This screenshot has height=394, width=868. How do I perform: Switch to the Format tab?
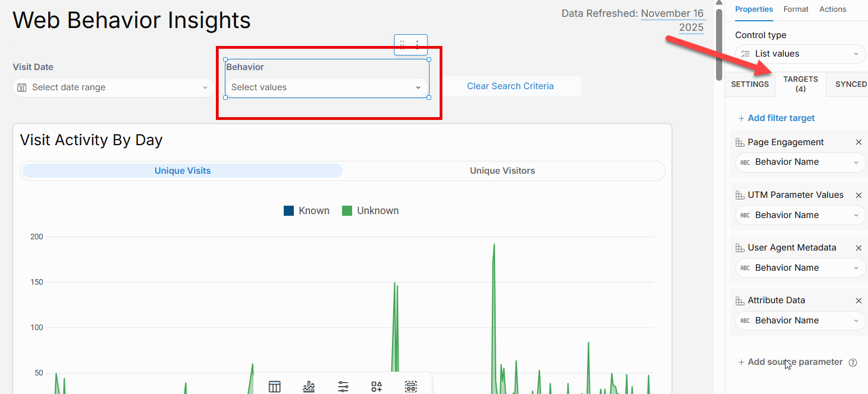[796, 9]
